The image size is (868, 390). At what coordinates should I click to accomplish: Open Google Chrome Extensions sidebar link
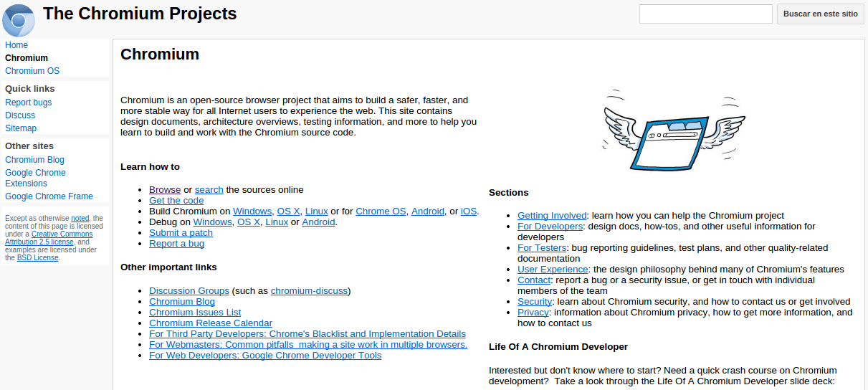[x=35, y=178]
